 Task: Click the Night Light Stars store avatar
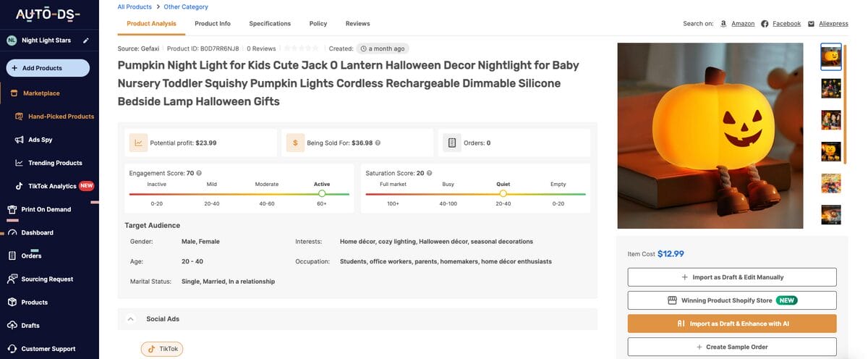pos(12,41)
